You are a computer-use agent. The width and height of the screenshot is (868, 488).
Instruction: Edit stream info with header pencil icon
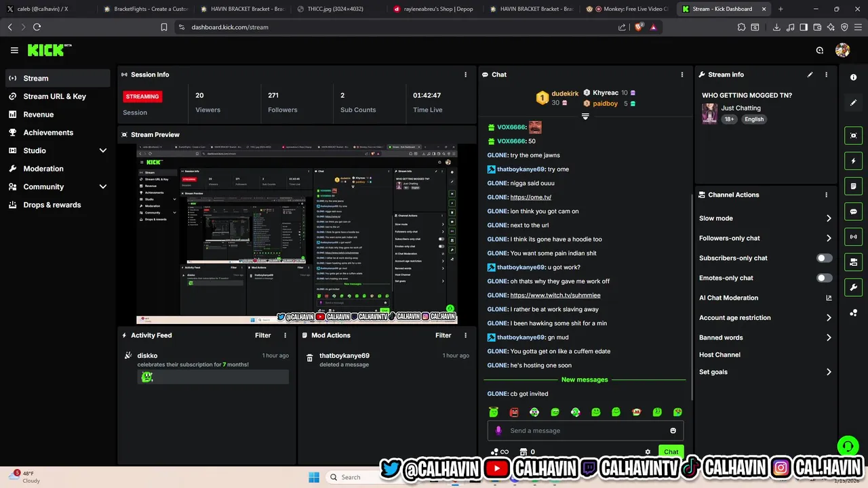coord(810,75)
